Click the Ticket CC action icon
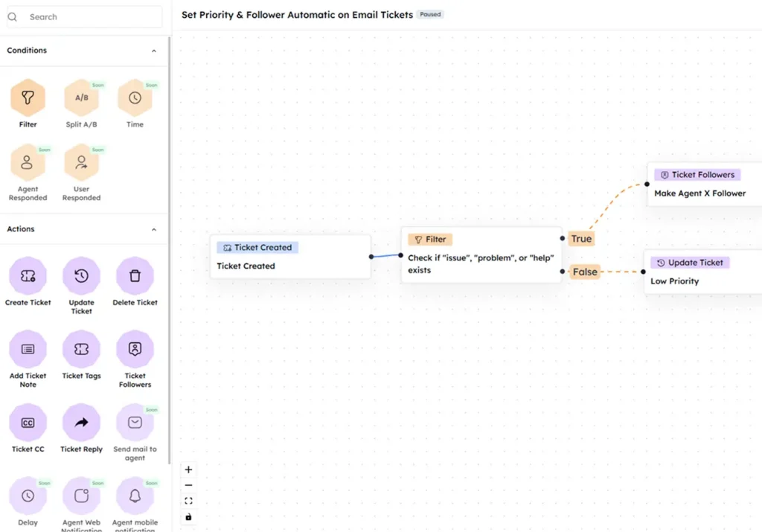 (28, 423)
